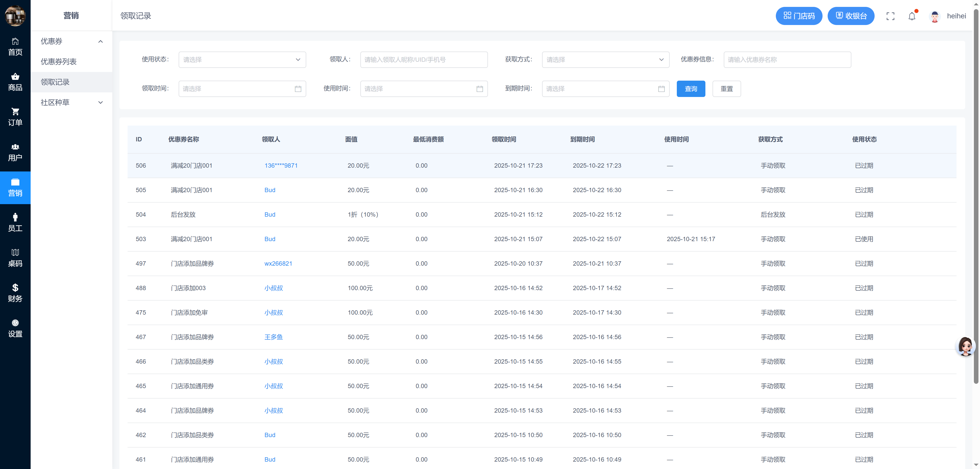Screen dimensions: 980x469
Task: Toggle fullscreen mode icon
Action: [890, 16]
